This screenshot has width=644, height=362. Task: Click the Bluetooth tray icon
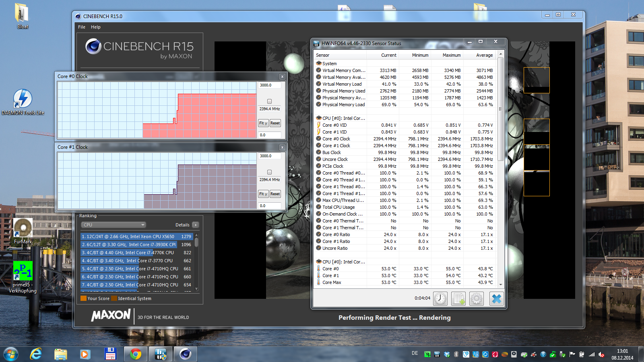(x=456, y=354)
